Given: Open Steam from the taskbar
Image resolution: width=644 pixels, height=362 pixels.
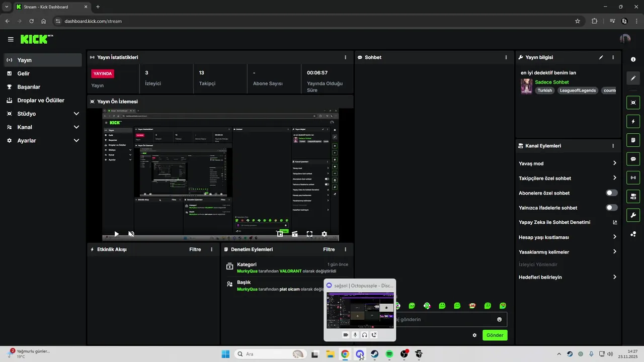Looking at the screenshot, I should [x=375, y=354].
